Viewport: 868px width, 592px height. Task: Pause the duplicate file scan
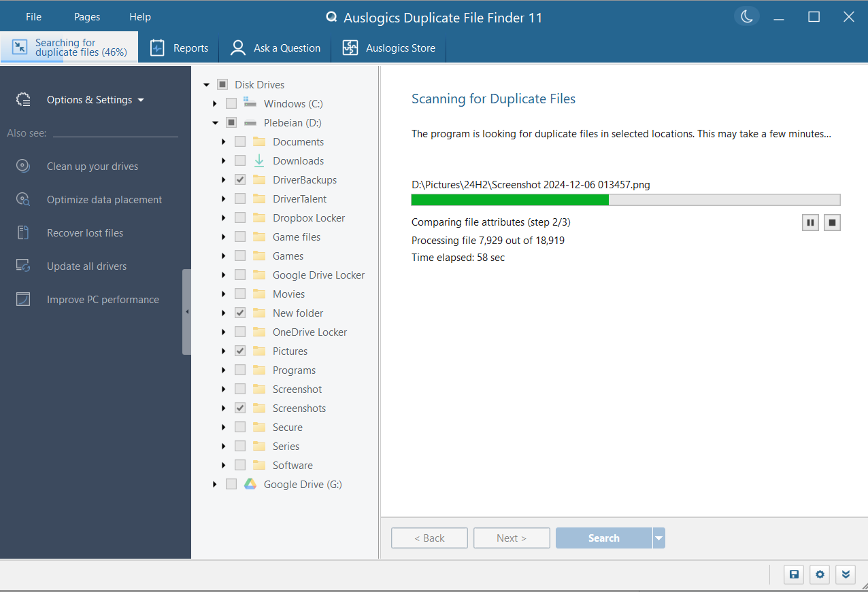pos(810,222)
